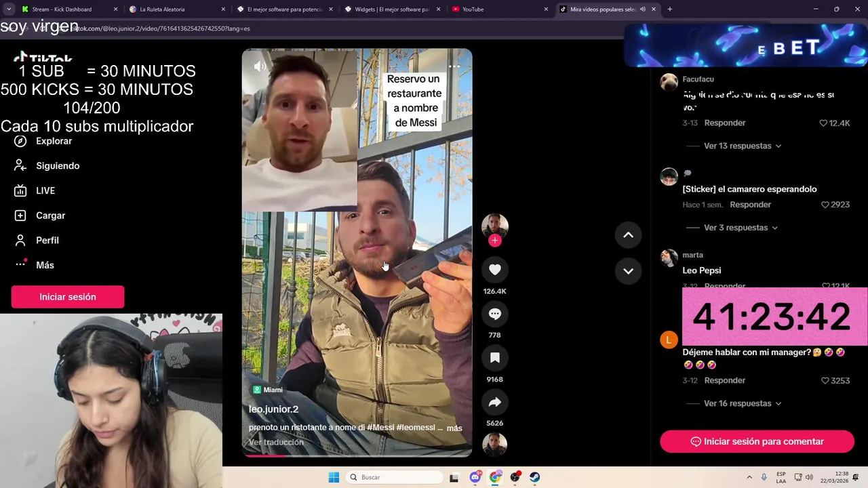Open sound disc thumbnail below share count
This screenshot has width=868, height=488.
tap(495, 445)
